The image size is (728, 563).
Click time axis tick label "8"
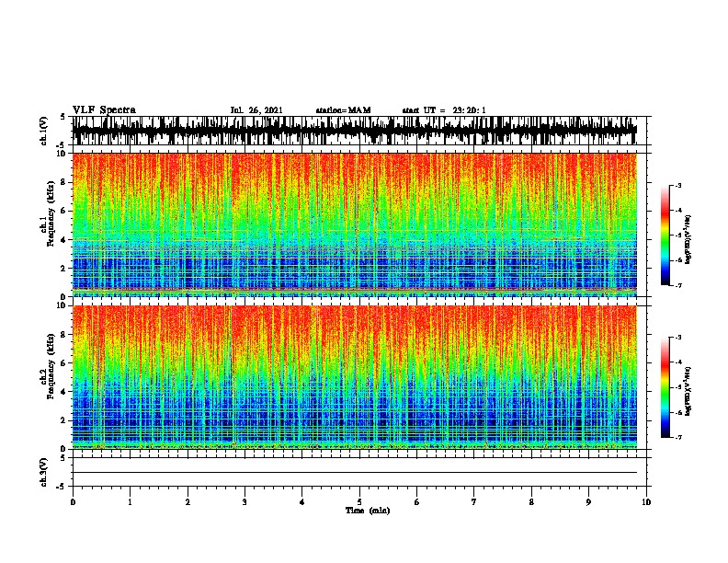[531, 501]
